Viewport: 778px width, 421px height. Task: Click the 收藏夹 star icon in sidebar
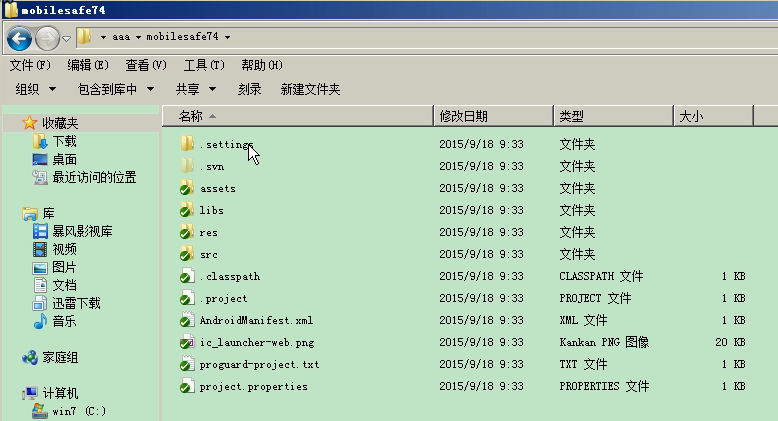pos(30,123)
